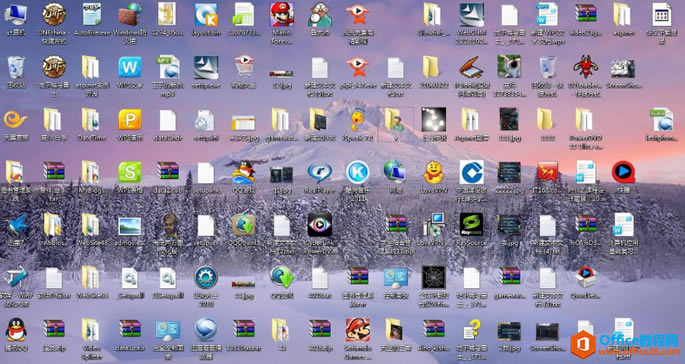Launch the QQ Games penguin icon
The image size is (685, 364).
point(244,172)
